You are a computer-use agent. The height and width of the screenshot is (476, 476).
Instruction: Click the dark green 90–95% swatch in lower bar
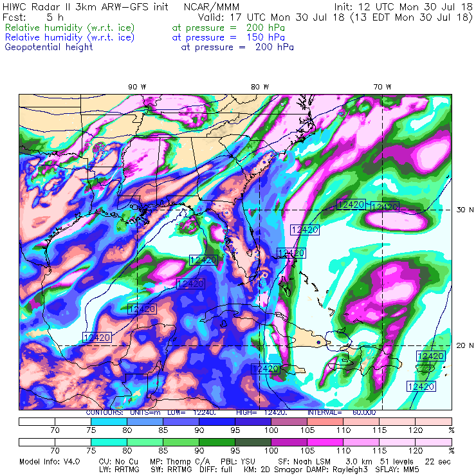[217, 442]
